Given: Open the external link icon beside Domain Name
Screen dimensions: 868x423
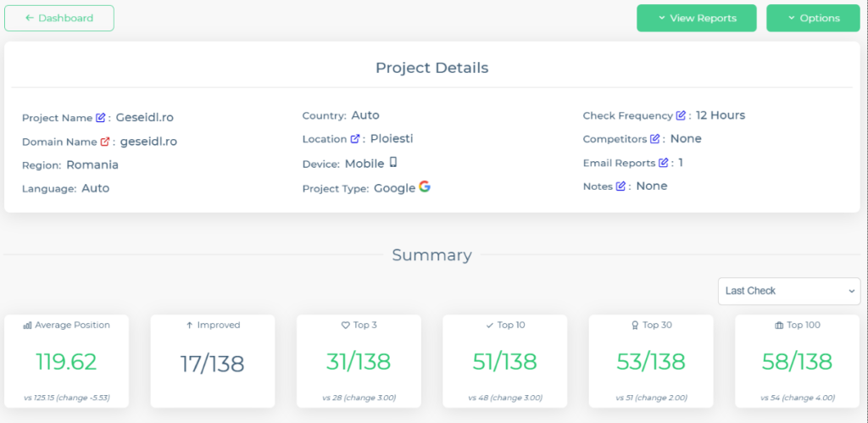Looking at the screenshot, I should [105, 142].
